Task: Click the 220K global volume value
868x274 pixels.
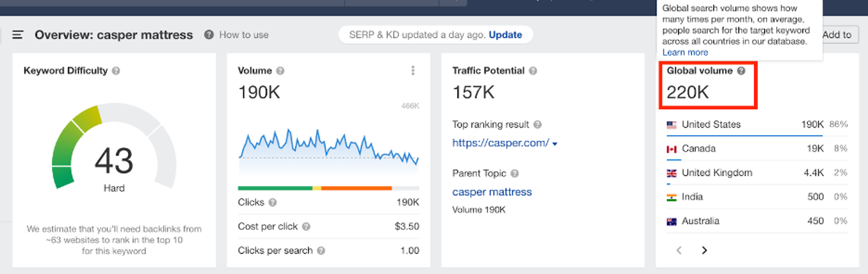Action: click(x=687, y=92)
